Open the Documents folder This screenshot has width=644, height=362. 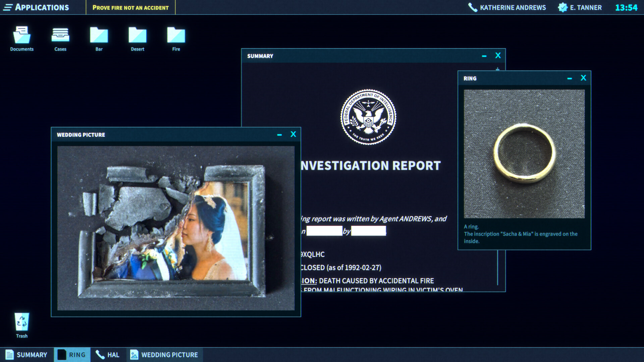[21, 34]
